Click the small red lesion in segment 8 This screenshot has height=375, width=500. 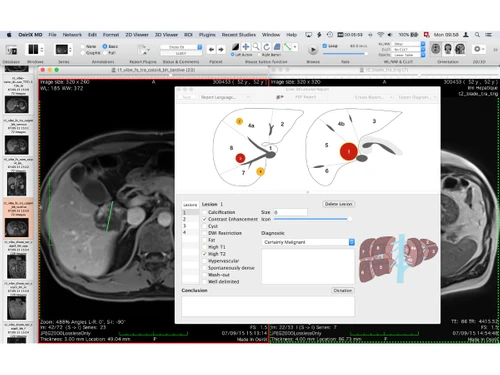point(240,158)
